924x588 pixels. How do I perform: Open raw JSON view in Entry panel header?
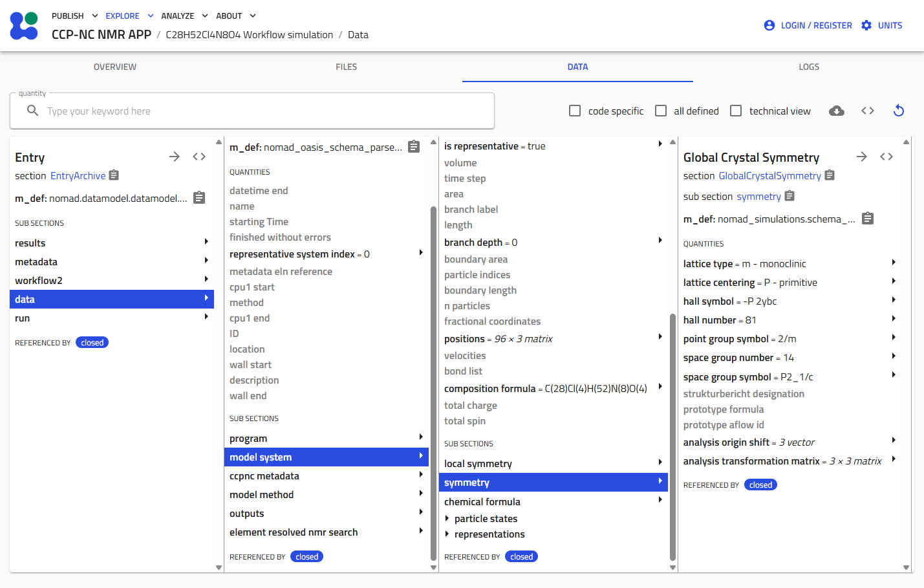(199, 157)
